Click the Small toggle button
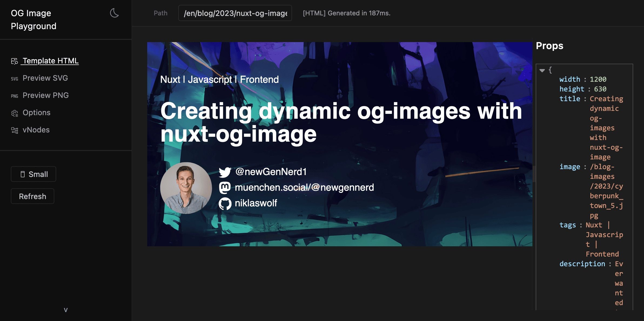Viewport: 644px width, 321px height. [x=33, y=174]
